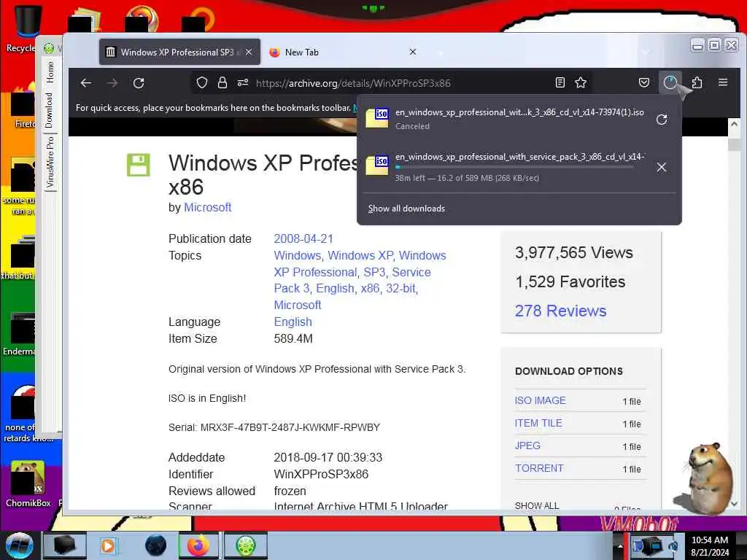
Task: Open the 32-bit topic link
Action: pyautogui.click(x=400, y=289)
